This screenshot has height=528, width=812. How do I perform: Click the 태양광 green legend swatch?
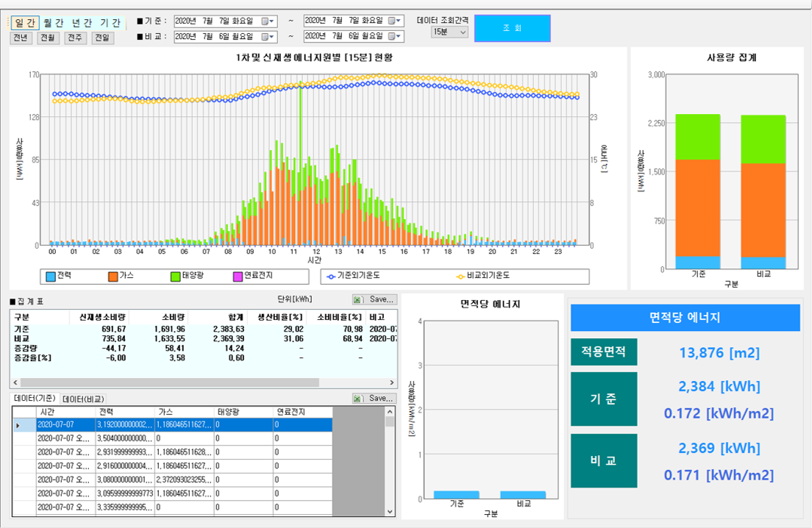point(175,277)
